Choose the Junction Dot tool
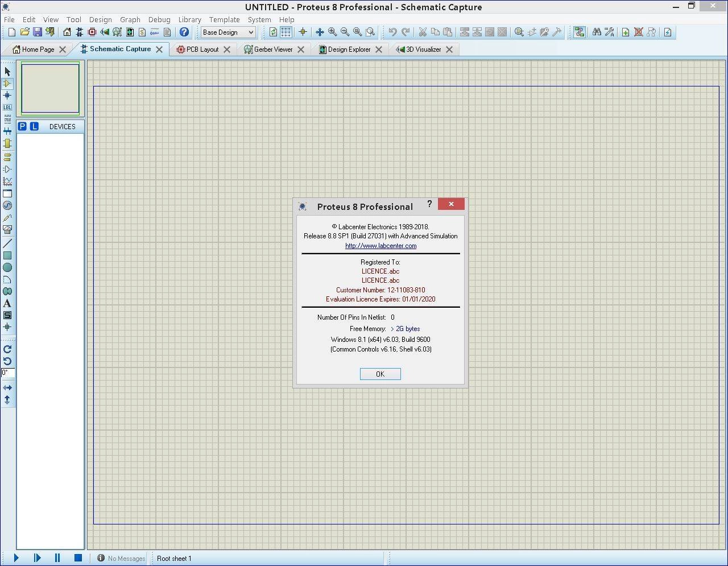728x566 pixels. coord(7,95)
